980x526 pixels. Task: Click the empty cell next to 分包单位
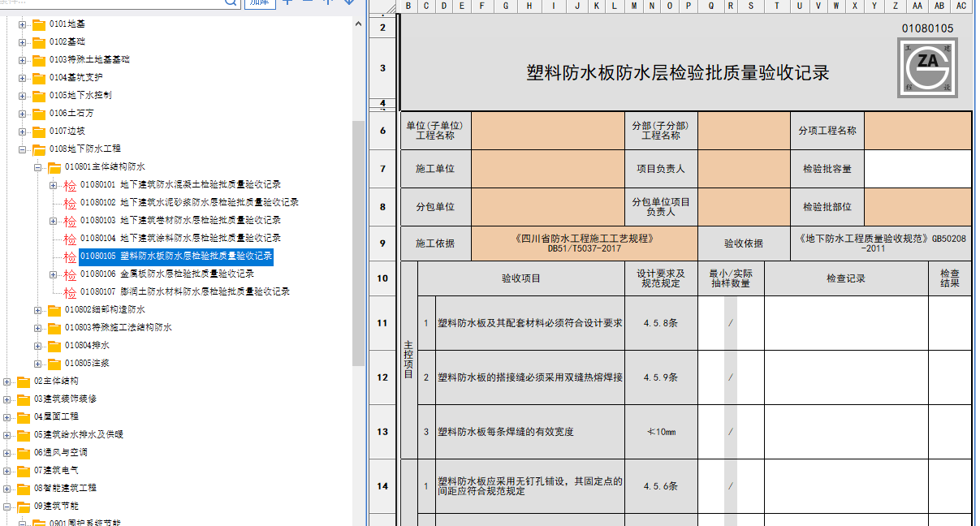point(548,207)
